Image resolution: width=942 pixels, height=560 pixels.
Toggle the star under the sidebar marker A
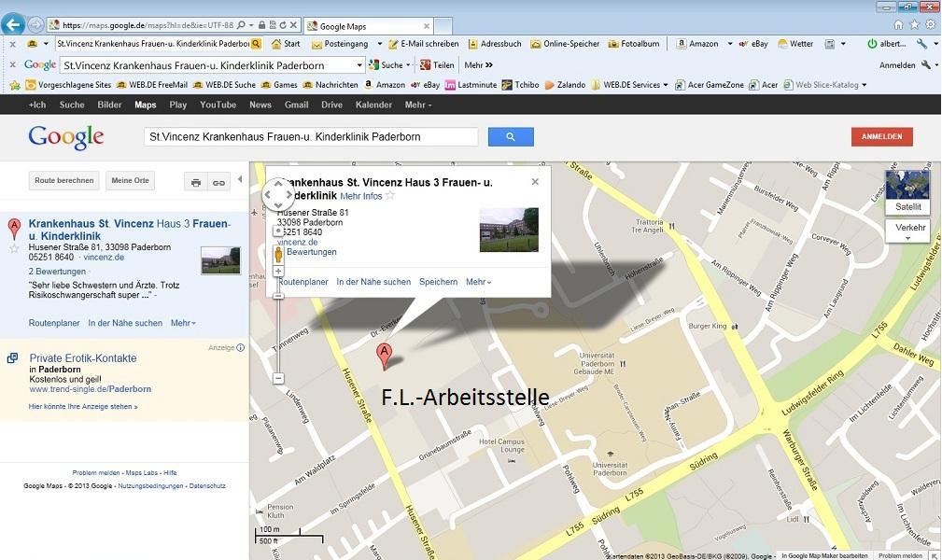click(14, 248)
